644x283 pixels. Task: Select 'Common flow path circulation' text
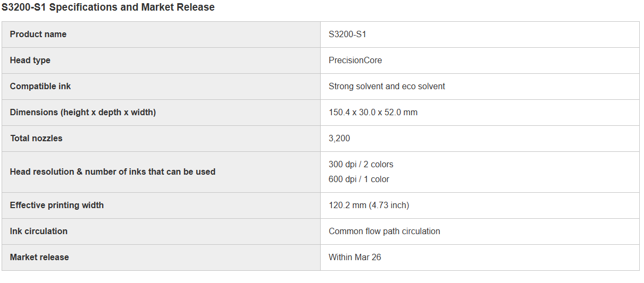pos(384,231)
